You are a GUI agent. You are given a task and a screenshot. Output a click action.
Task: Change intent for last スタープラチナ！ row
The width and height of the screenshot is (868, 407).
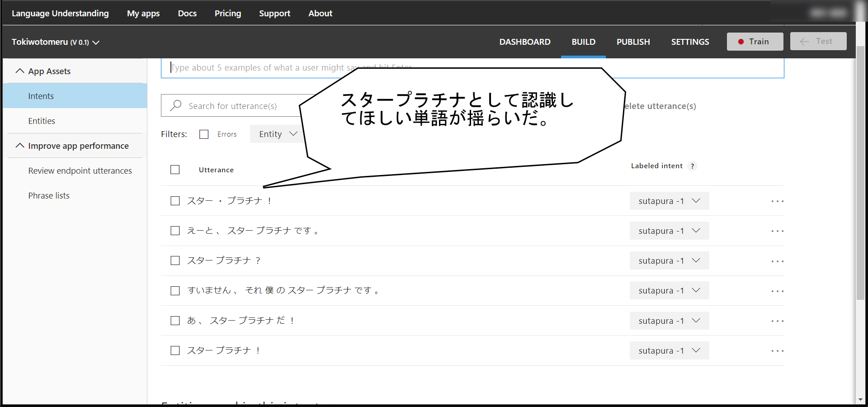tap(669, 350)
